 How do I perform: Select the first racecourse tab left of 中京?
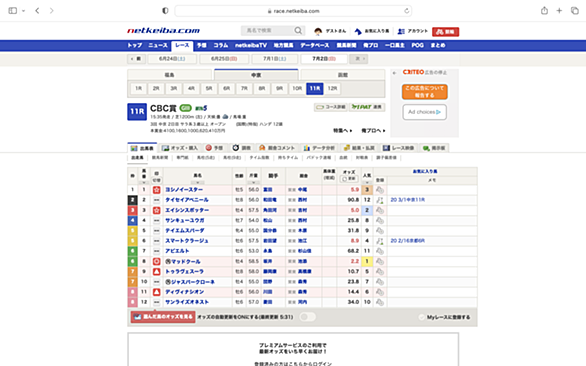[x=170, y=75]
